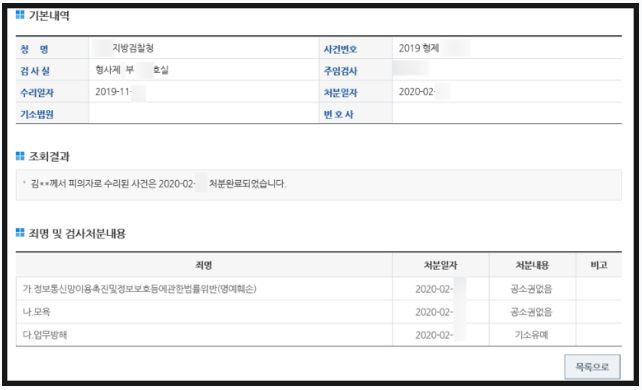Click the 사건번호 label cell
642x390 pixels.
[x=355, y=49]
